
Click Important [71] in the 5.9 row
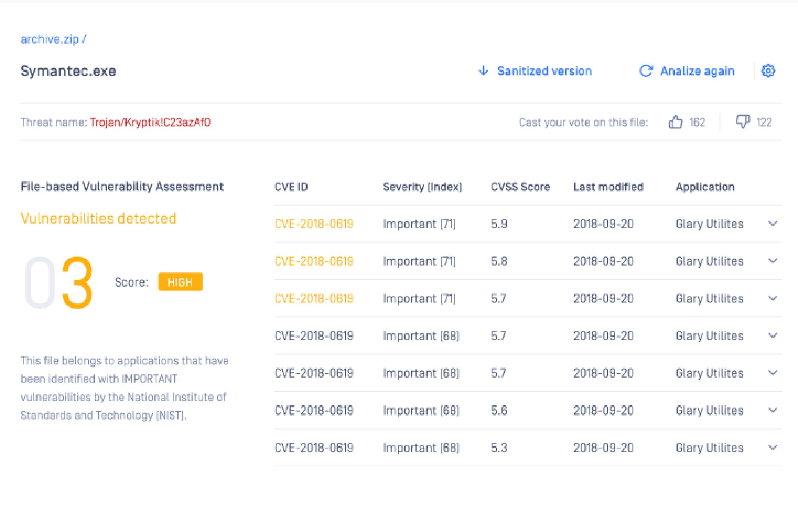(x=419, y=224)
